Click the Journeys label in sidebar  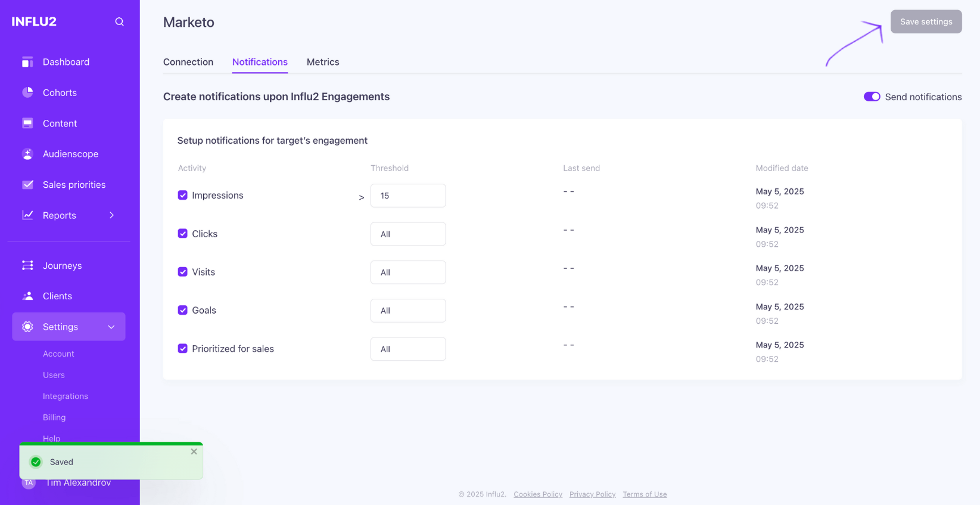point(63,265)
